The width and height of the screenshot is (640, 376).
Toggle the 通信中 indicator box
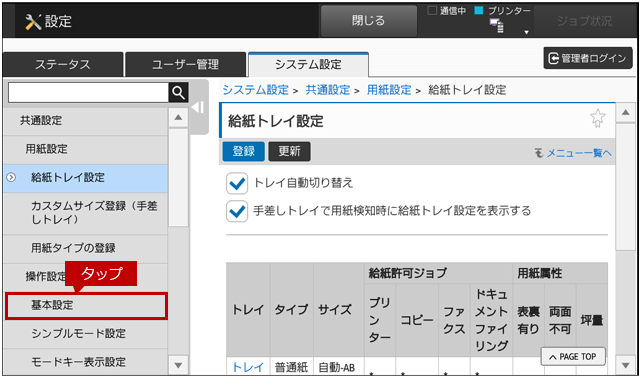[x=432, y=11]
